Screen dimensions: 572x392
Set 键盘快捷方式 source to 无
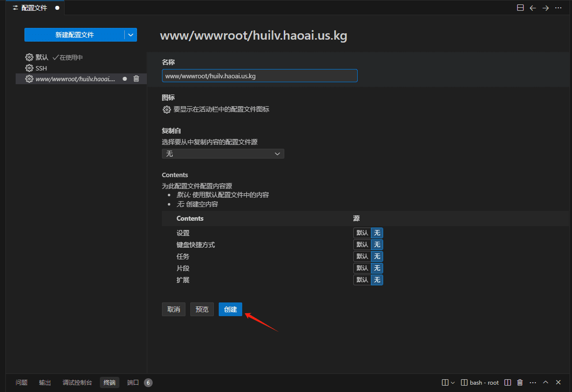(x=377, y=245)
